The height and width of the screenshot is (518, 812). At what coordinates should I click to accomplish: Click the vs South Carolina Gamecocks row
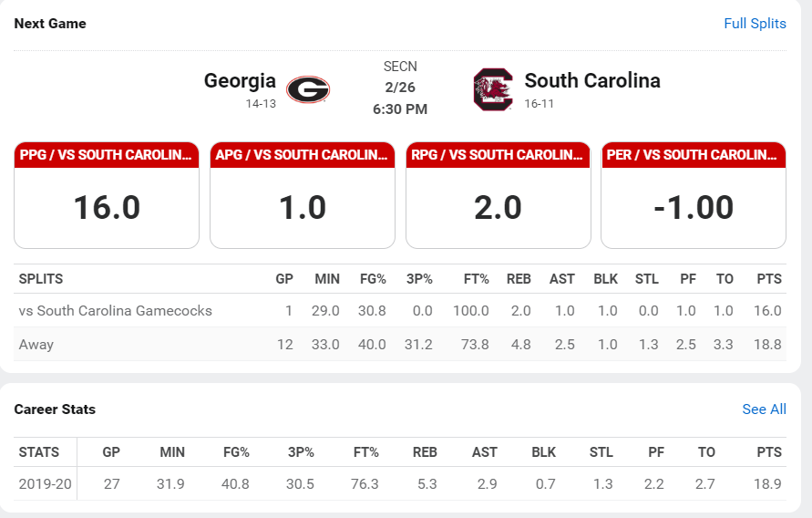pos(116,311)
